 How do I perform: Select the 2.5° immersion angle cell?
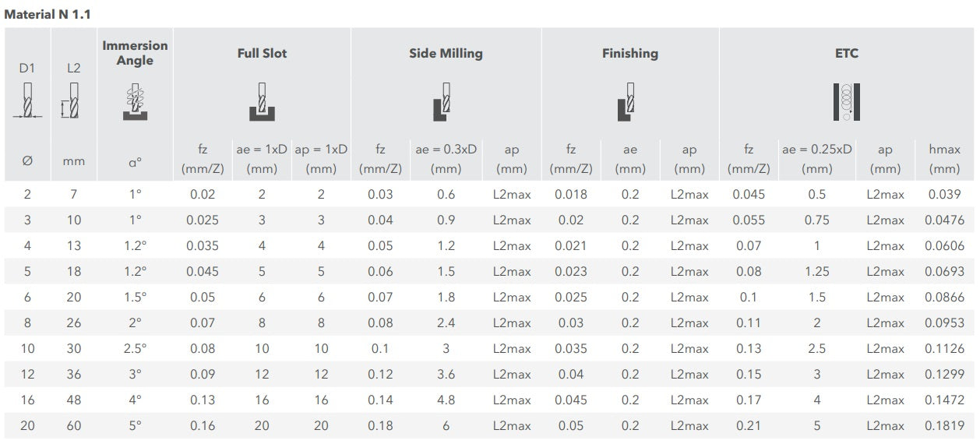tap(136, 349)
